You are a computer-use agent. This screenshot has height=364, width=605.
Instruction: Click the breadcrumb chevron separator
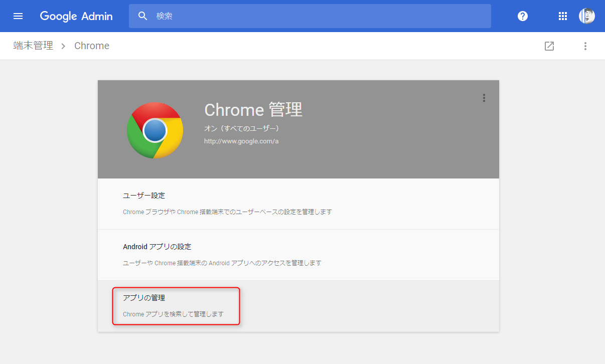tap(63, 46)
